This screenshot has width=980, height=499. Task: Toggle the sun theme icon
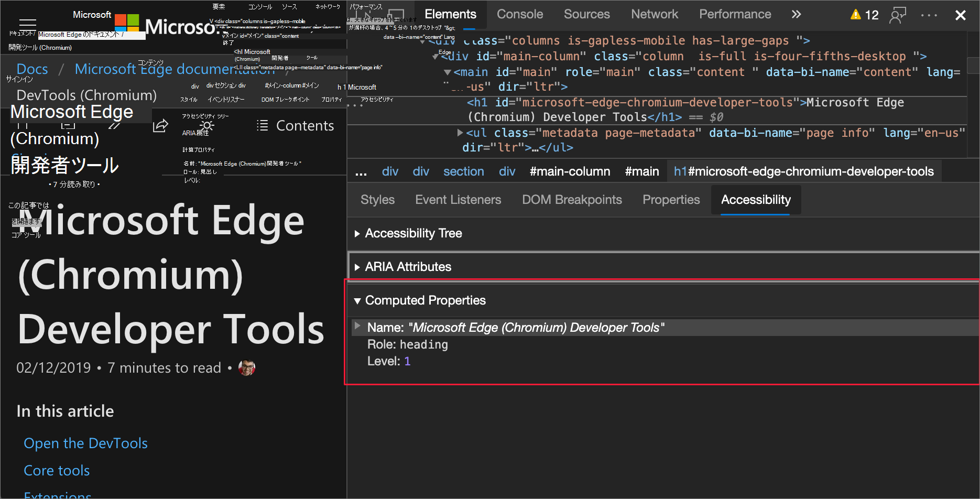(x=206, y=126)
